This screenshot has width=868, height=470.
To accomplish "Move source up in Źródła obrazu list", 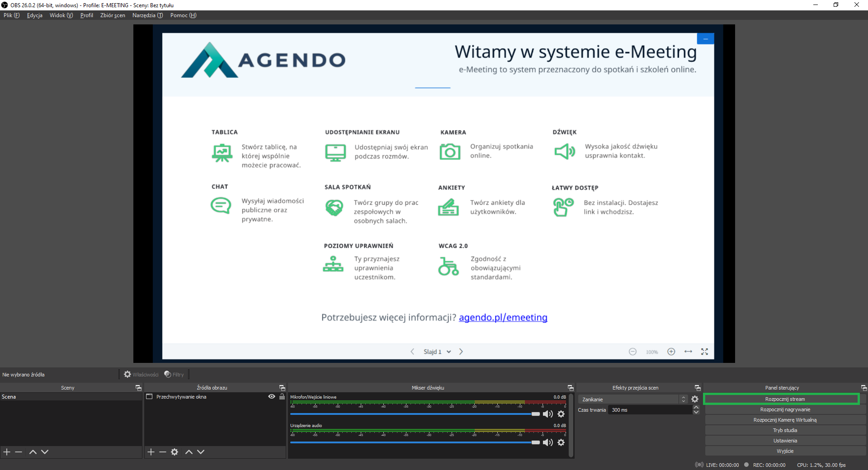I will (x=189, y=452).
